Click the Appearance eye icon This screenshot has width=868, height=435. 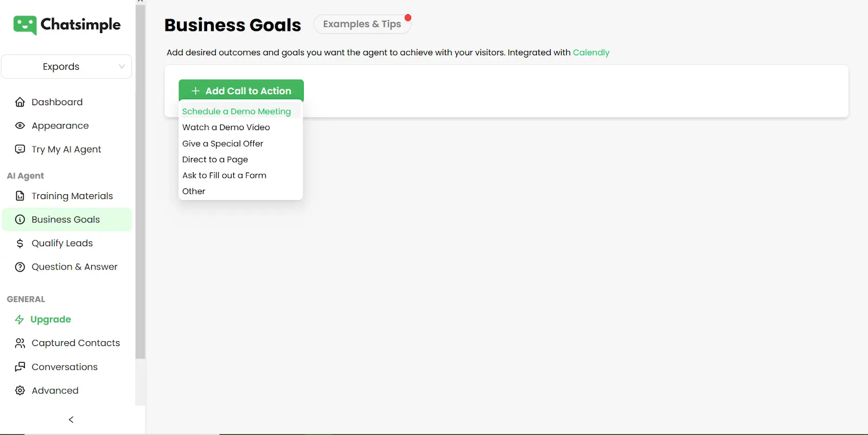tap(20, 126)
